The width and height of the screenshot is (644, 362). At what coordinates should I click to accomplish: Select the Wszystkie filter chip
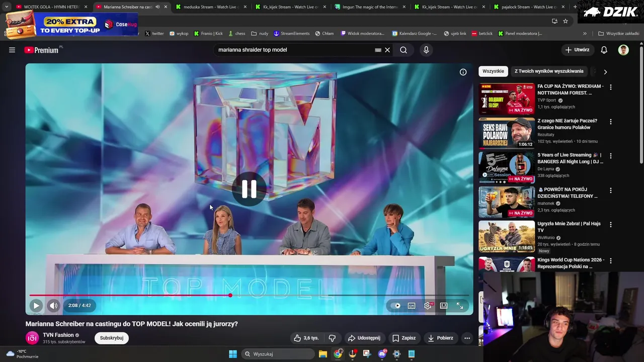493,71
